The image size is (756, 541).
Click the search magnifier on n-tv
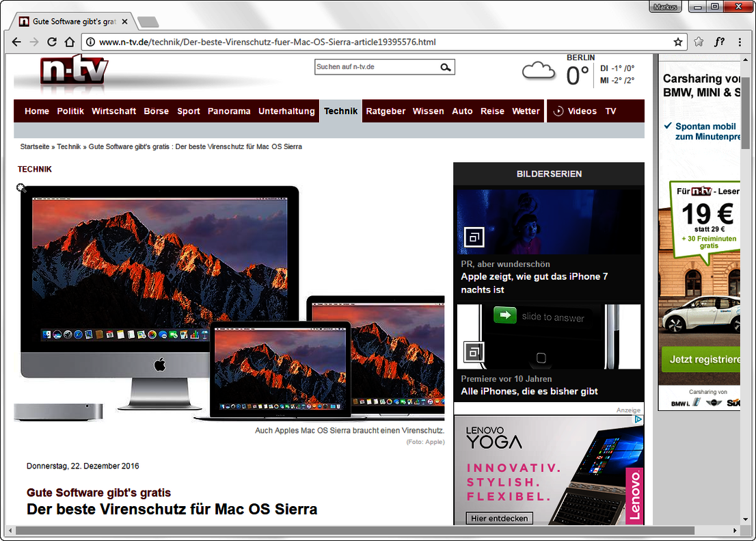coord(446,67)
